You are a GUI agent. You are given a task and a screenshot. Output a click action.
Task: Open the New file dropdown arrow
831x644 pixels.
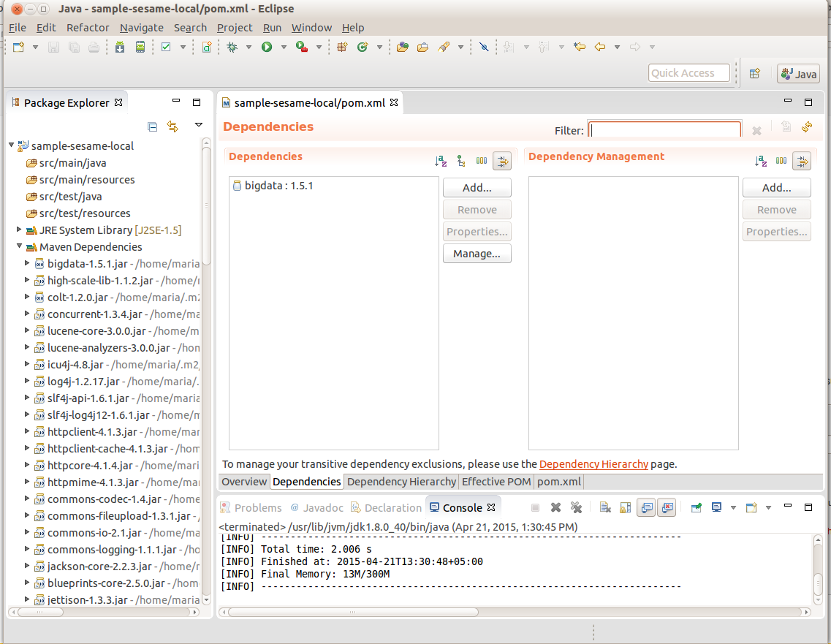pos(36,48)
